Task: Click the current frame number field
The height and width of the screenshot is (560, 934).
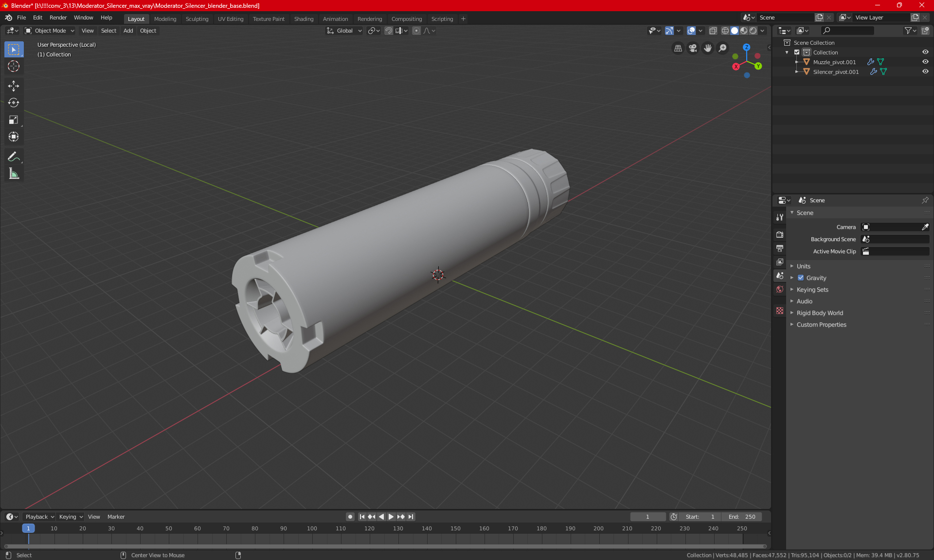Action: coord(647,517)
